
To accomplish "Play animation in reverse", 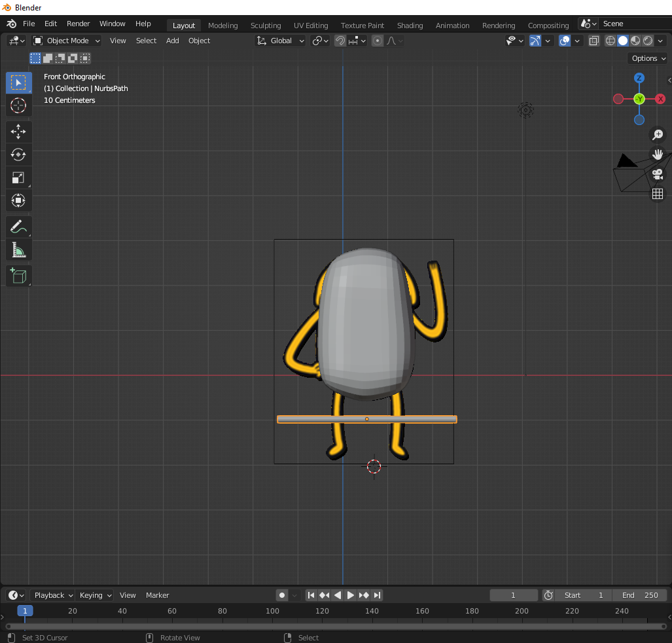I will pyautogui.click(x=338, y=595).
